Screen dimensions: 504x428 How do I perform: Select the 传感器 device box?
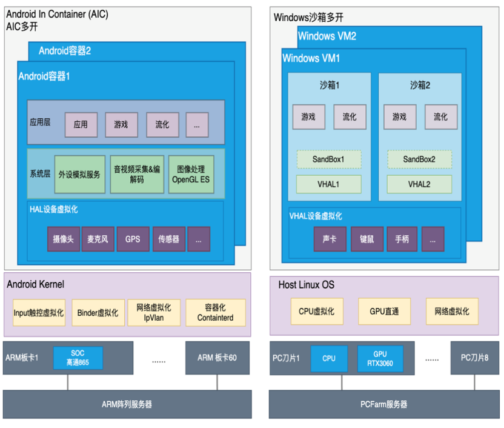click(168, 239)
